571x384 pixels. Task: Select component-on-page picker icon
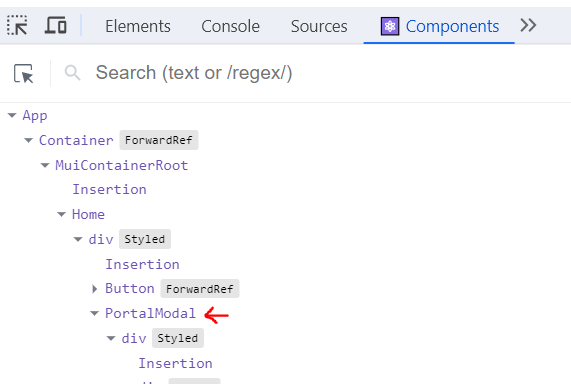pyautogui.click(x=24, y=73)
